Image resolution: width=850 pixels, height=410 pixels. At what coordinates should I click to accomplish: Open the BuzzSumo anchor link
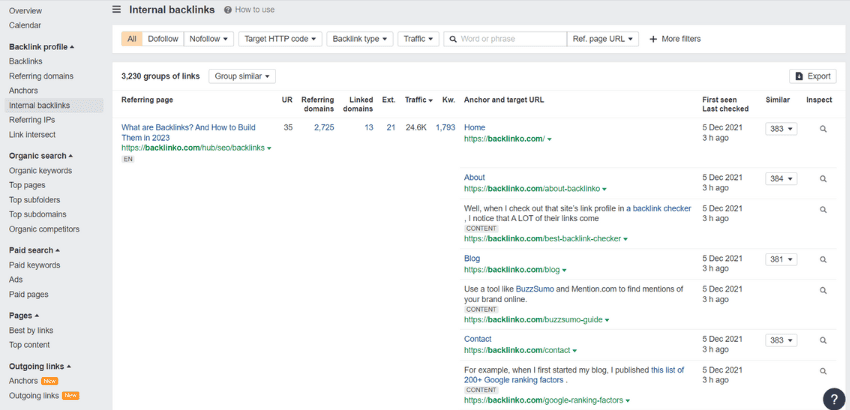535,290
